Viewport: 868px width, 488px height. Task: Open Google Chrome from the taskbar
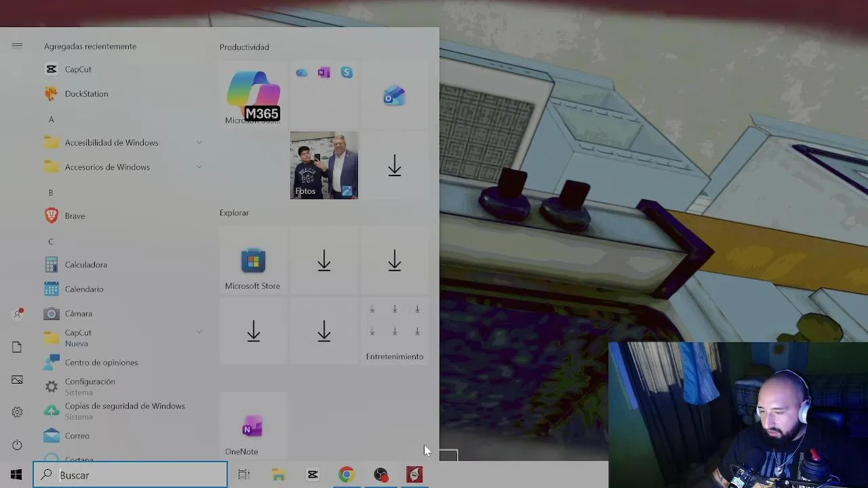click(347, 474)
